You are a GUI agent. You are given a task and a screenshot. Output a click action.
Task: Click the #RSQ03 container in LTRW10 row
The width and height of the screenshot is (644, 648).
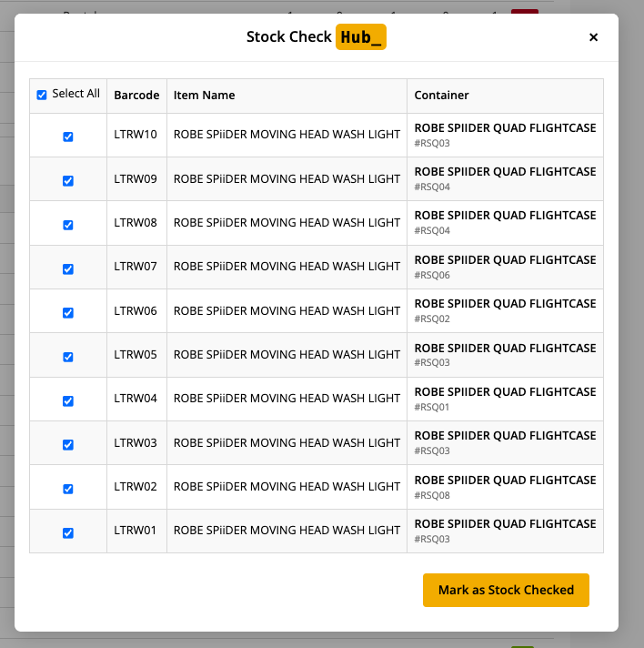[432, 144]
